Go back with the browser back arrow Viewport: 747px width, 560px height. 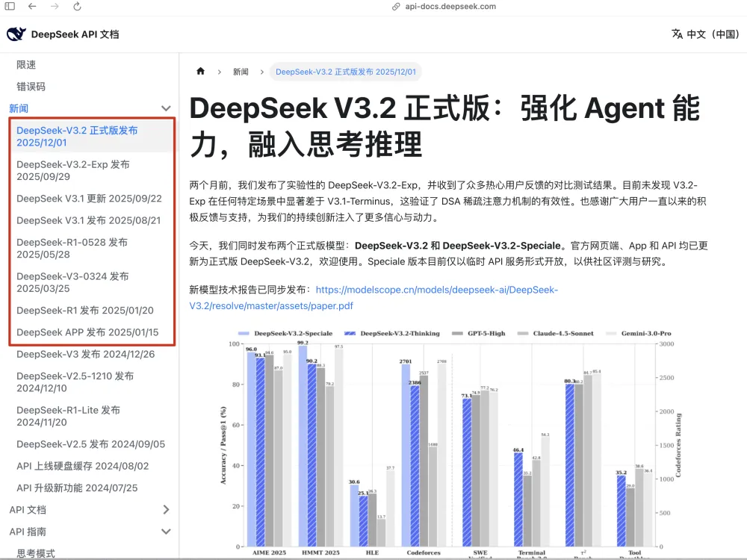pyautogui.click(x=32, y=7)
